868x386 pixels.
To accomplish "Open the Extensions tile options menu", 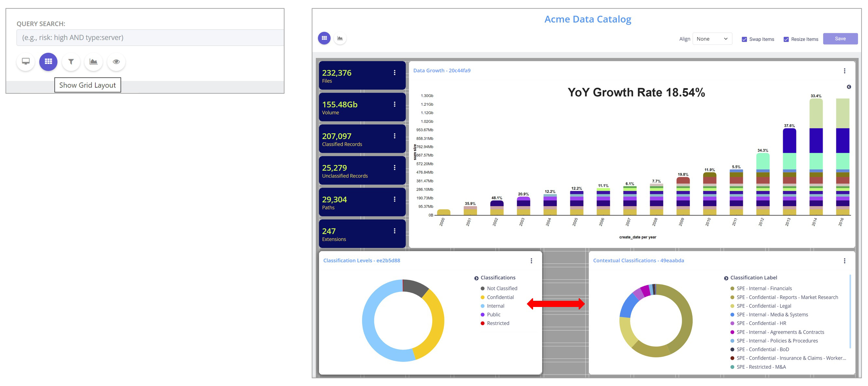I will click(x=394, y=231).
